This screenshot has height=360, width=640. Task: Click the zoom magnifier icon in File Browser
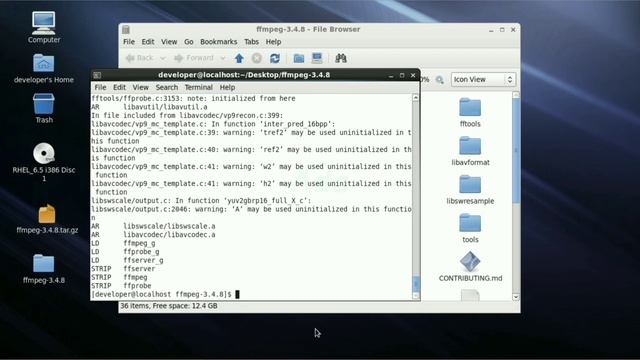coord(440,80)
